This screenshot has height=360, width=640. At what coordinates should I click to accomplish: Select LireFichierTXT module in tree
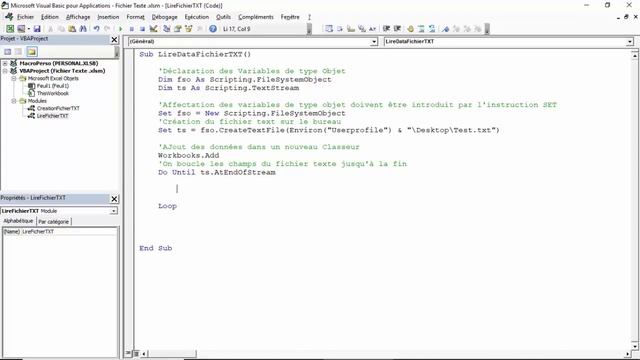52,116
